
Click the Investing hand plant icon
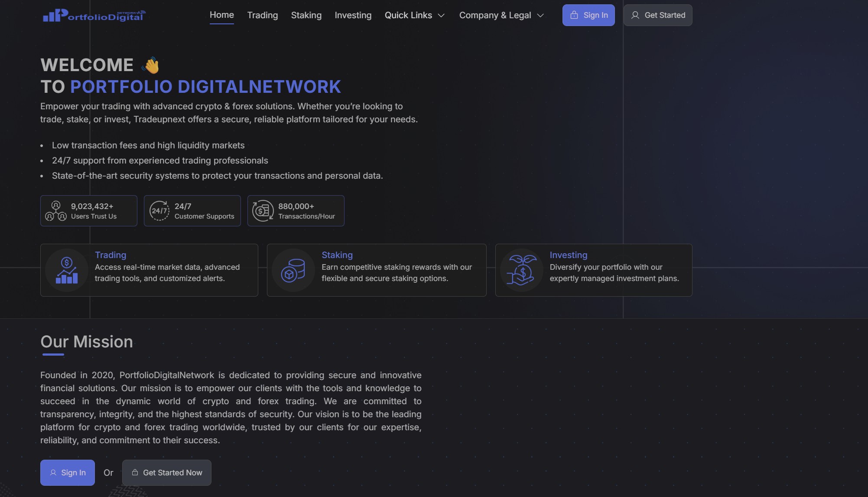coord(522,270)
